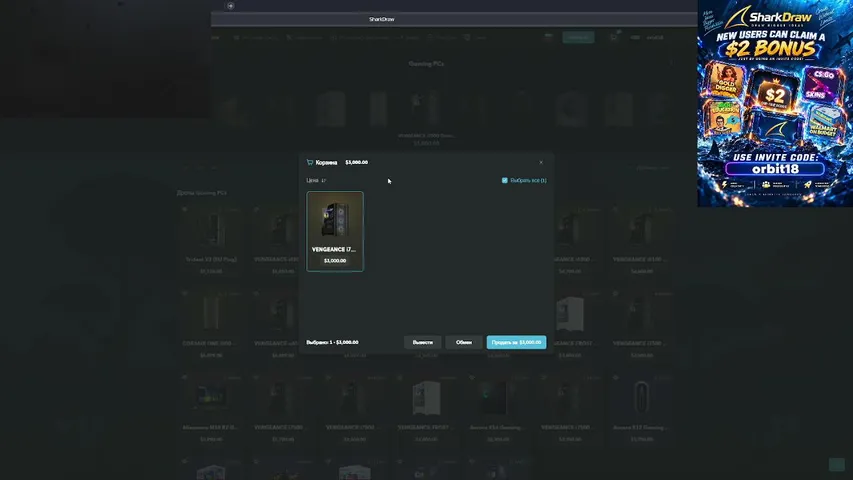
Task: Click the Выбрано: 1 - $3,000.00 summary text
Action: click(332, 342)
